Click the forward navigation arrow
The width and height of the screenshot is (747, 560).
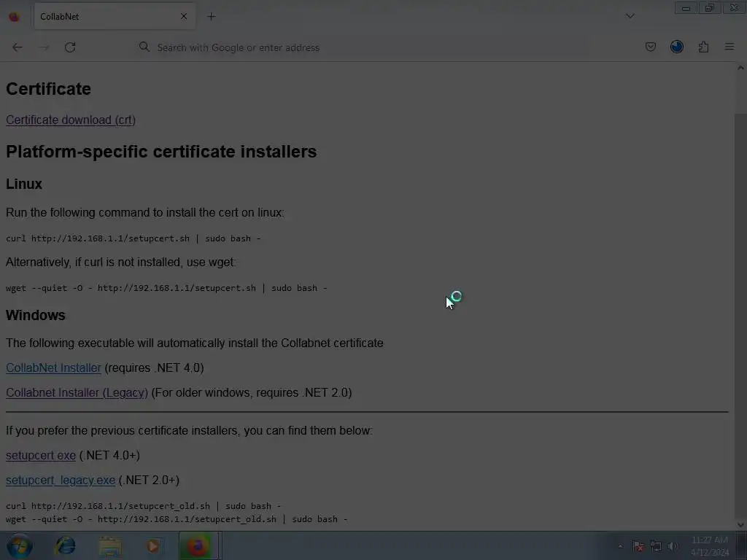(x=44, y=47)
